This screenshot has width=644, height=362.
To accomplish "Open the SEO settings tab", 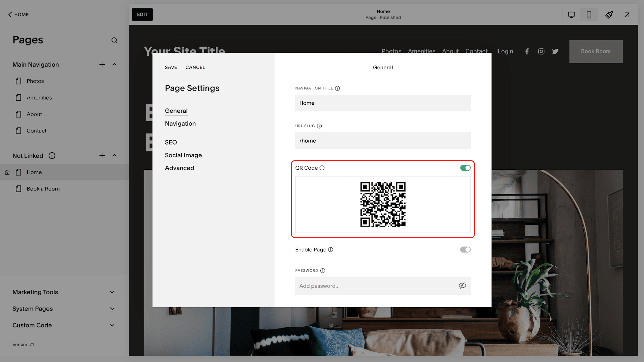I will pos(171,142).
